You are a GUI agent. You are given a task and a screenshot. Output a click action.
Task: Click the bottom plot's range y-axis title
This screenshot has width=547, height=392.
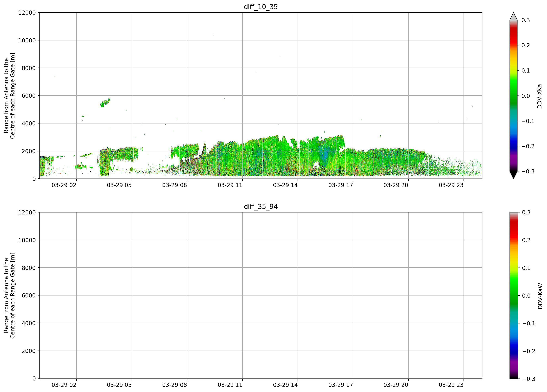[x=9, y=295]
